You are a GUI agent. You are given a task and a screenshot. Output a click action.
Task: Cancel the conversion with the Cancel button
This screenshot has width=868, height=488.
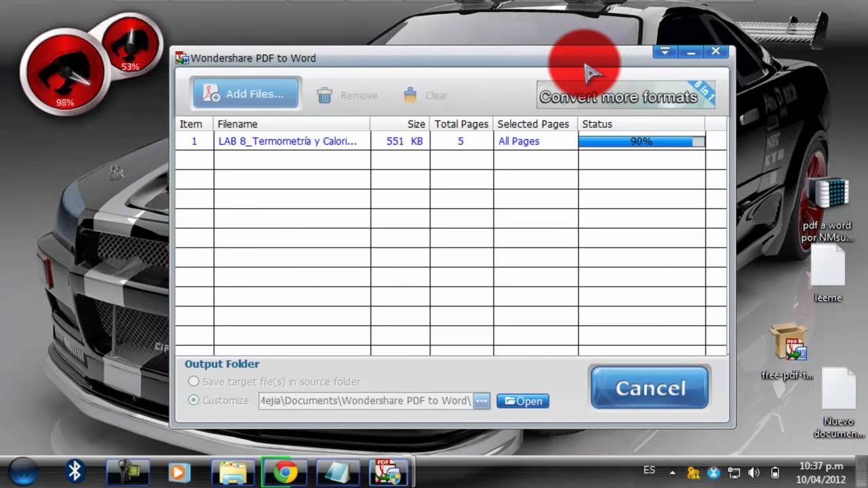point(650,388)
